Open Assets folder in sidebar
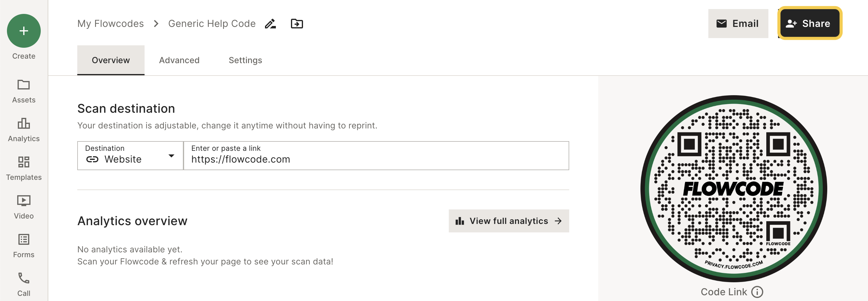 (x=24, y=91)
